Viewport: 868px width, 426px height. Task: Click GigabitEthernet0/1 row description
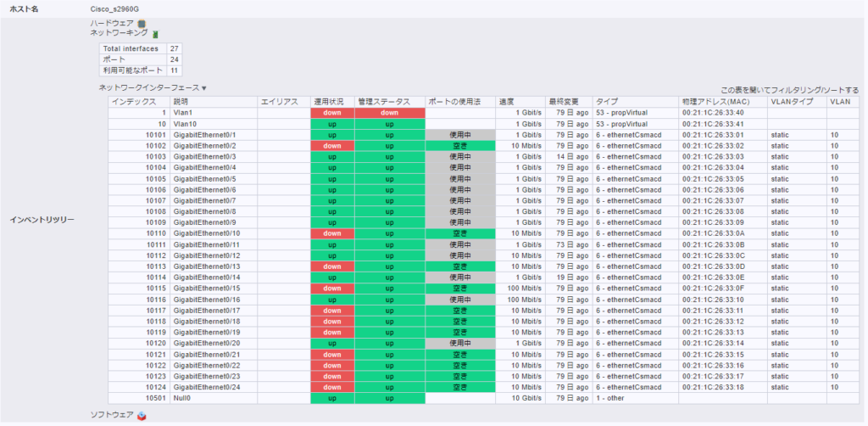point(213,135)
